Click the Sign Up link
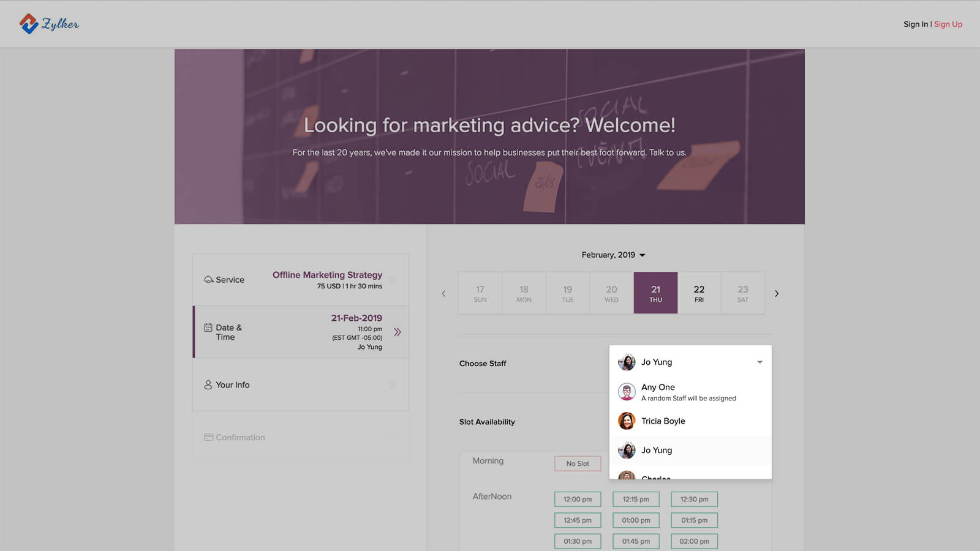This screenshot has width=980, height=551. [948, 24]
